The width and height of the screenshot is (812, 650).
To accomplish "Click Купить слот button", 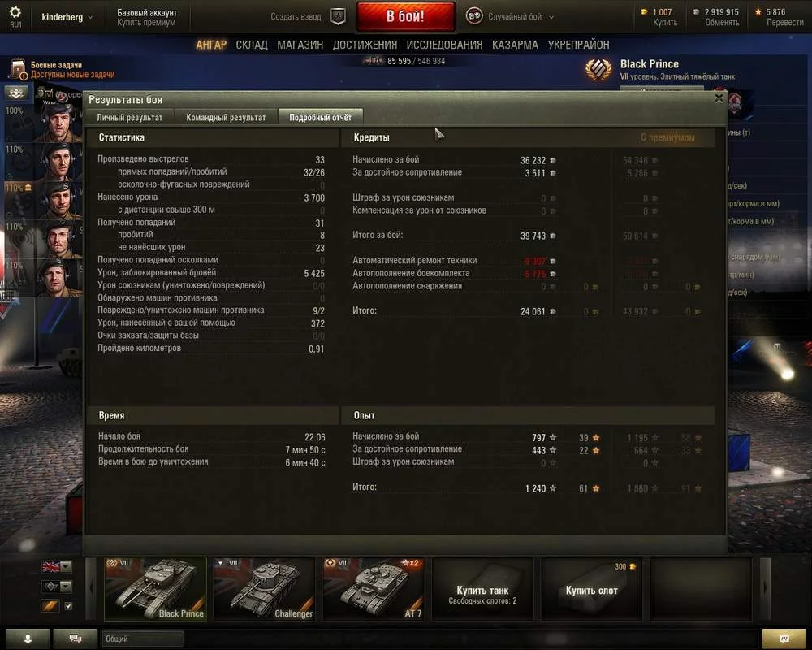I will 591,589.
